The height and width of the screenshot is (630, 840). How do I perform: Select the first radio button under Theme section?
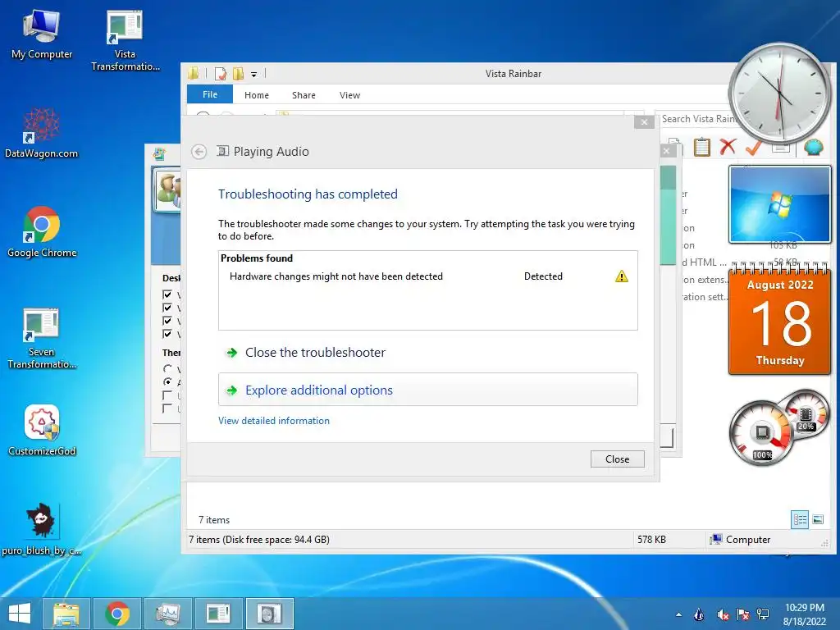pos(167,368)
